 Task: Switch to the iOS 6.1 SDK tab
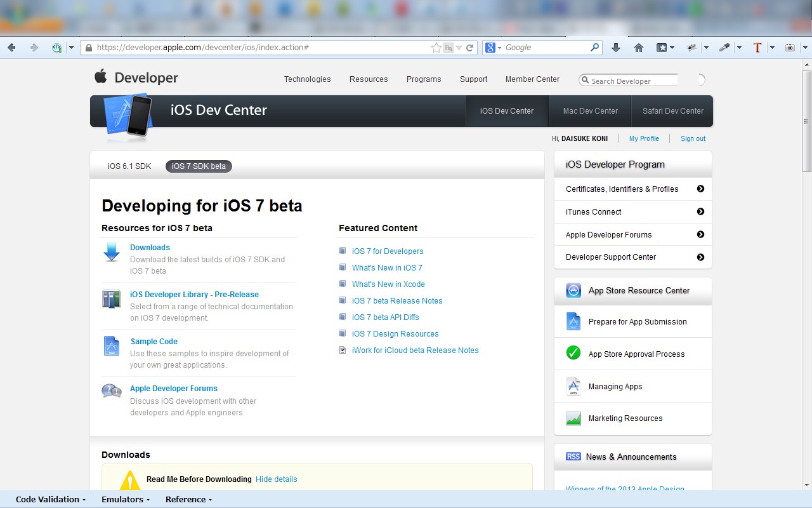[129, 166]
